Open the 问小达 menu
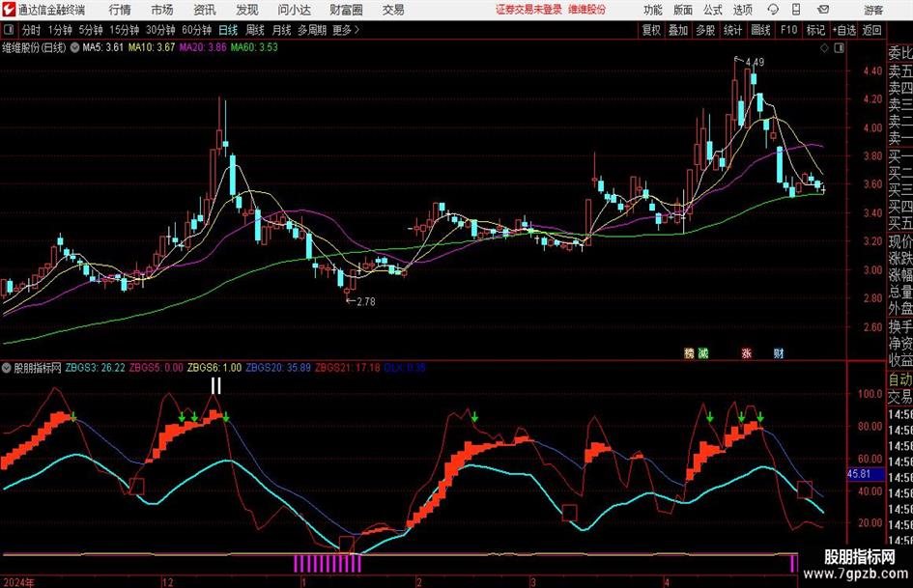 click(x=294, y=10)
